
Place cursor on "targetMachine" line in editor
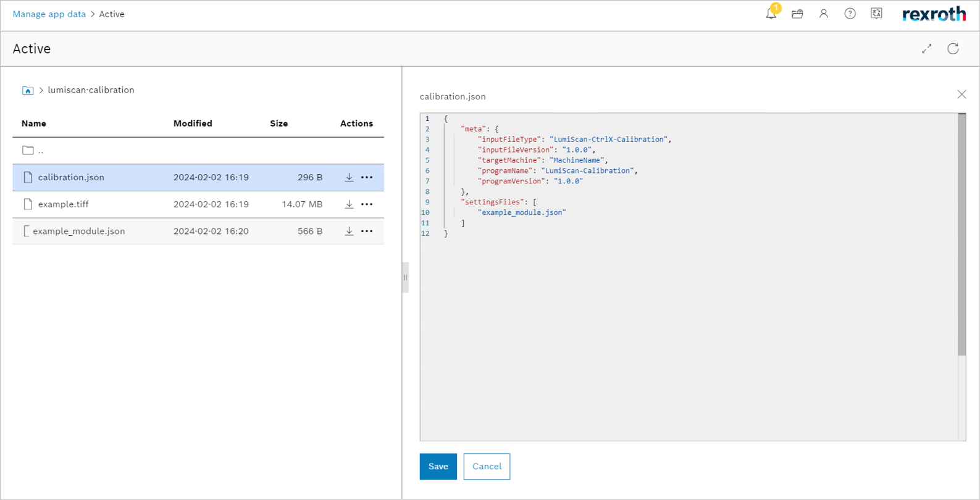pyautogui.click(x=542, y=160)
